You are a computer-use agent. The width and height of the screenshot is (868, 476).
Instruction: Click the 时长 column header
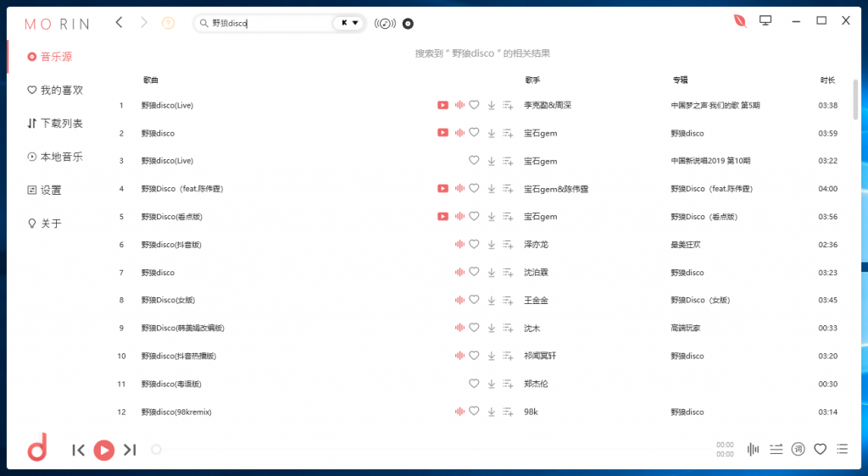coord(827,80)
